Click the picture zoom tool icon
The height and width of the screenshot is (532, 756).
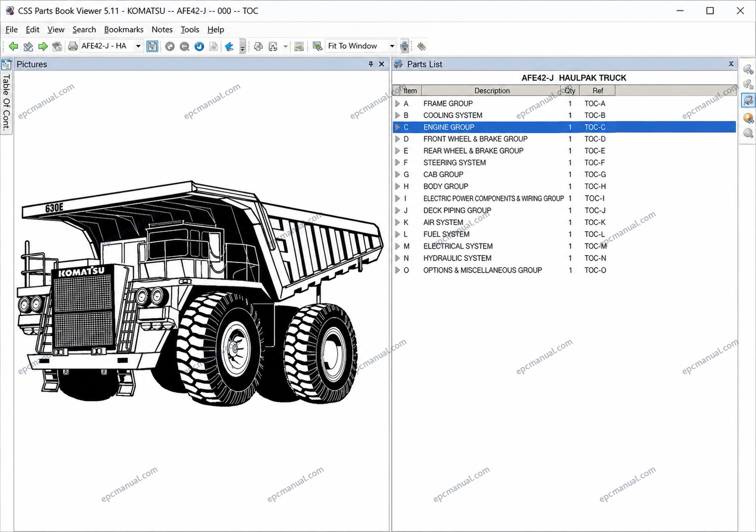pos(273,46)
